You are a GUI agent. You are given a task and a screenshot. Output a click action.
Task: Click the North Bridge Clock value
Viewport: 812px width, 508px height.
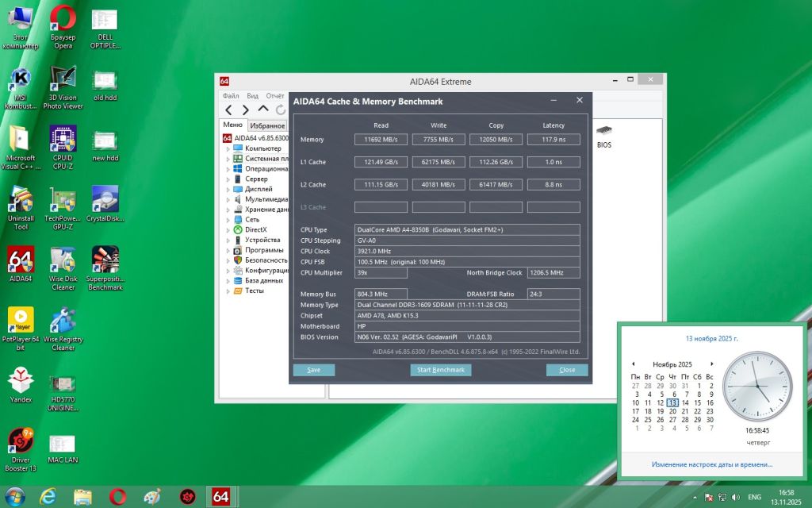(x=553, y=273)
